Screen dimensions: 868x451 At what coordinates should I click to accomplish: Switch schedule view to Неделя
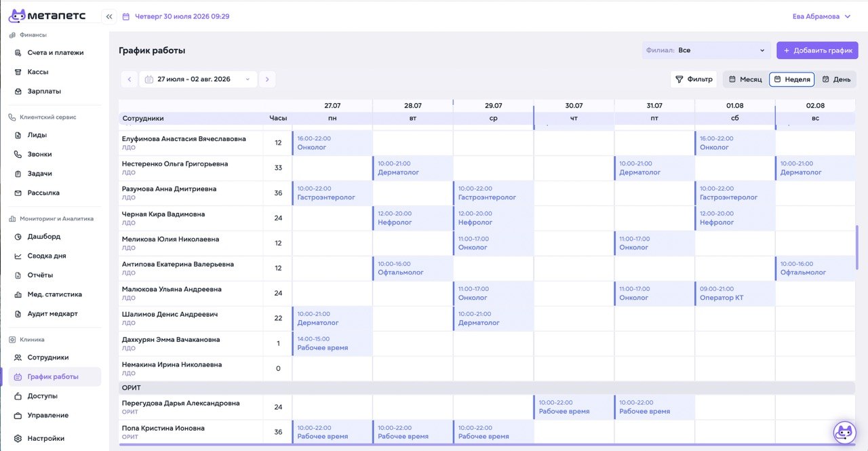tap(792, 79)
